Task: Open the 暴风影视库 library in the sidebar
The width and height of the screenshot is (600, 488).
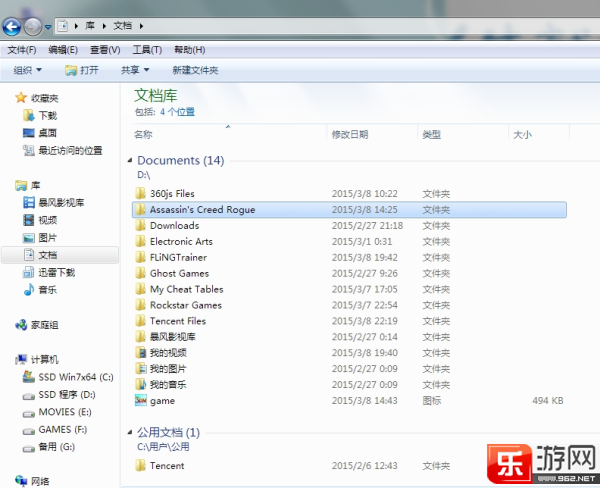Action: [x=54, y=202]
